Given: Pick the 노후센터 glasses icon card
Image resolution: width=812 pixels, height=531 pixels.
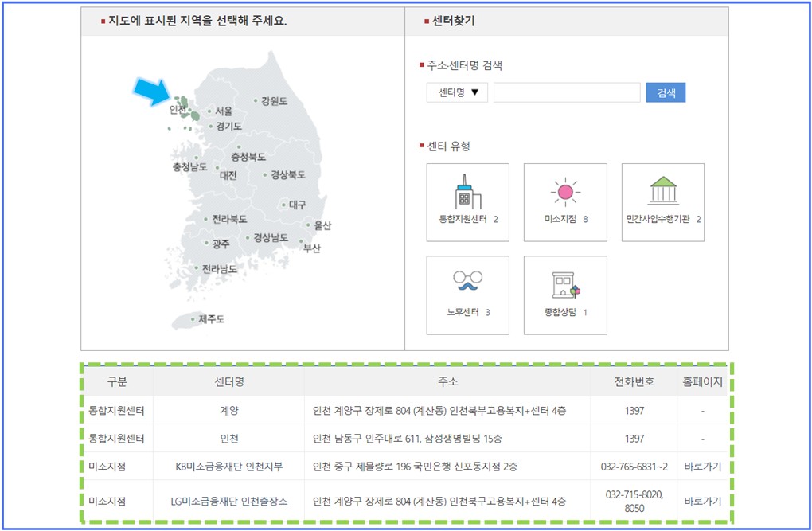Looking at the screenshot, I should point(467,295).
